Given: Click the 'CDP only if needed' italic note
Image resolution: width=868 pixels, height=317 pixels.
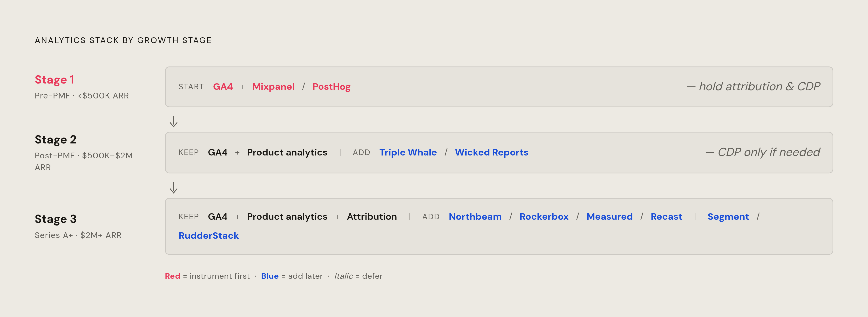Looking at the screenshot, I should [763, 152].
